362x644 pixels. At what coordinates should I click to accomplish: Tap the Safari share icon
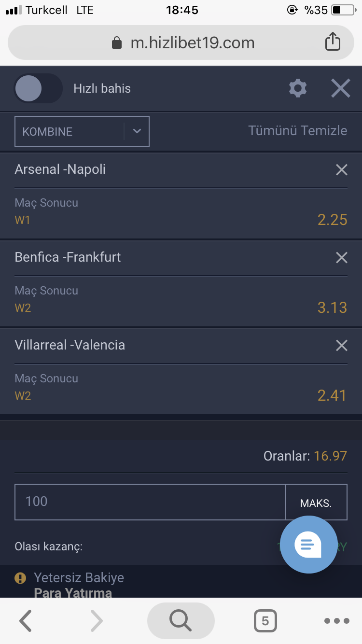(x=333, y=42)
